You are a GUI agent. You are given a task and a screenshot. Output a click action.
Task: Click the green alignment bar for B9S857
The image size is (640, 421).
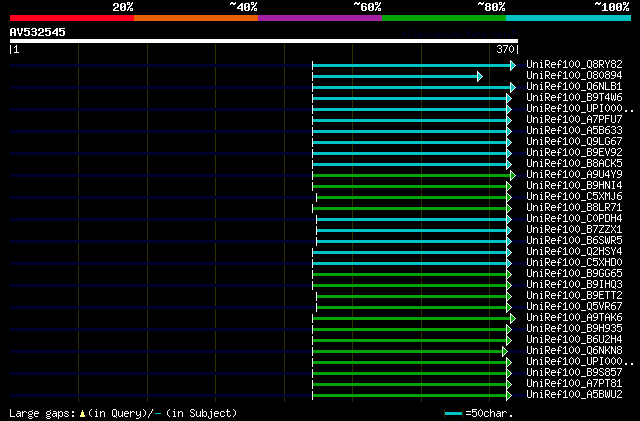point(412,374)
